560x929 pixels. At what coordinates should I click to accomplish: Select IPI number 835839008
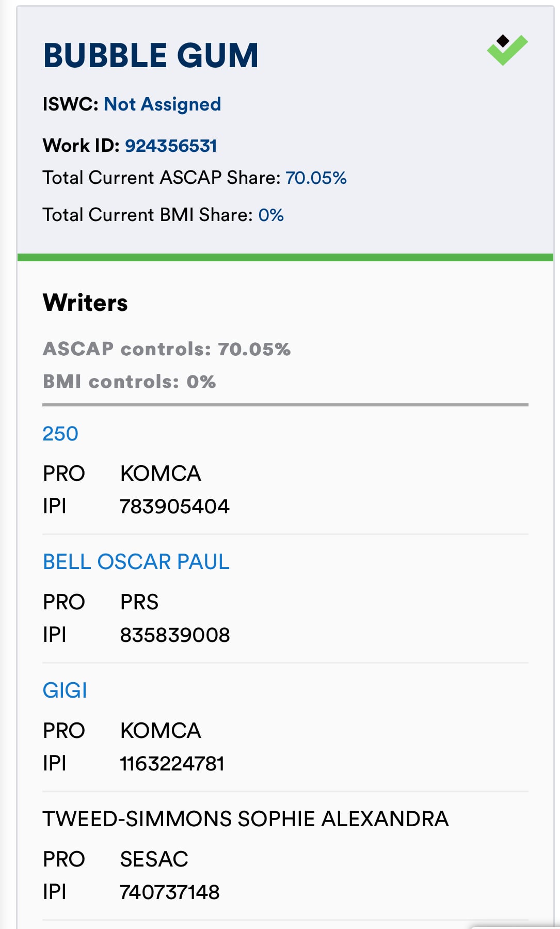[x=175, y=635]
